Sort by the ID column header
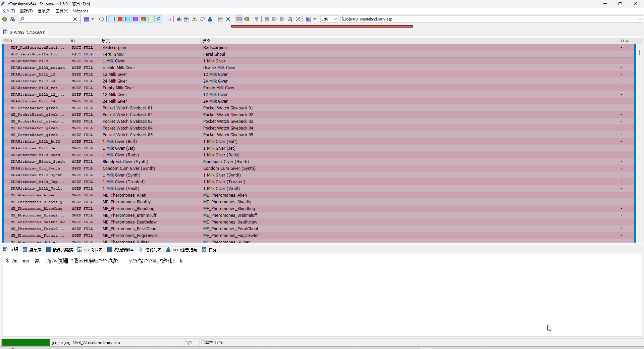The image size is (644, 349). click(x=85, y=41)
